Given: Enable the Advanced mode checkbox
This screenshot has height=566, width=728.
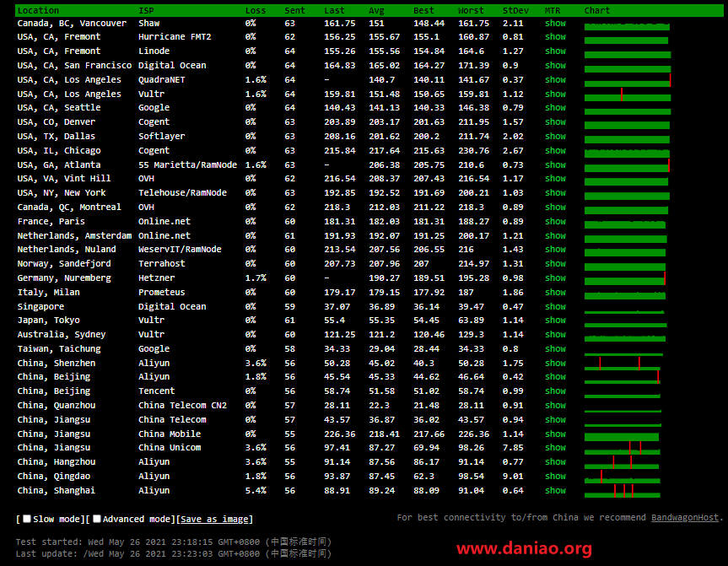Looking at the screenshot, I should coord(96,519).
